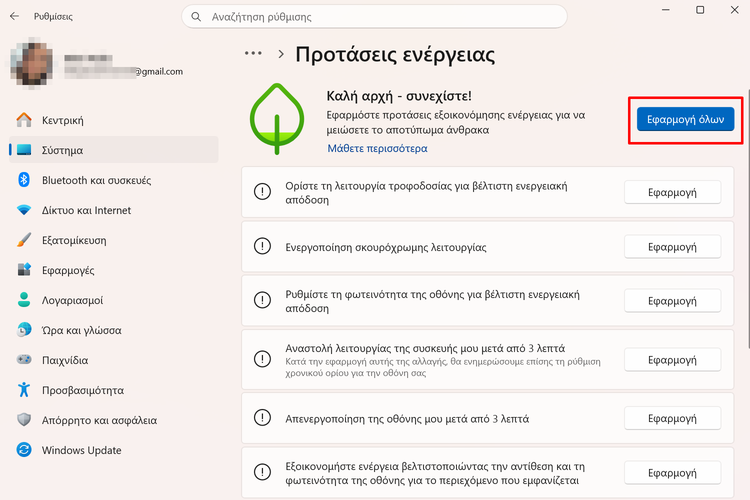750x500 pixels.
Task: Apply the screen brightness recommendation
Action: tap(671, 301)
